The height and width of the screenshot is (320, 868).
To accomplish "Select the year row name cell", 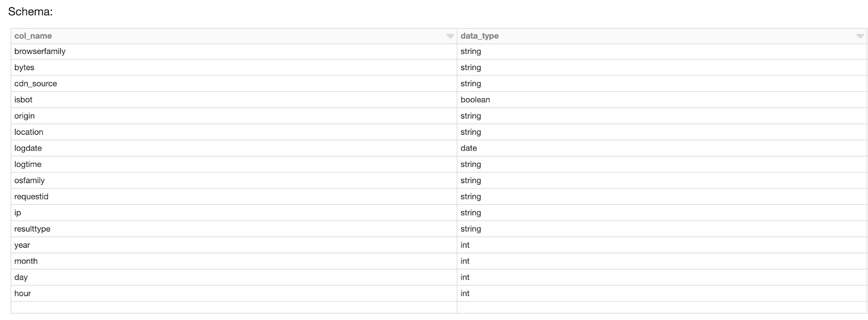I will click(x=22, y=245).
